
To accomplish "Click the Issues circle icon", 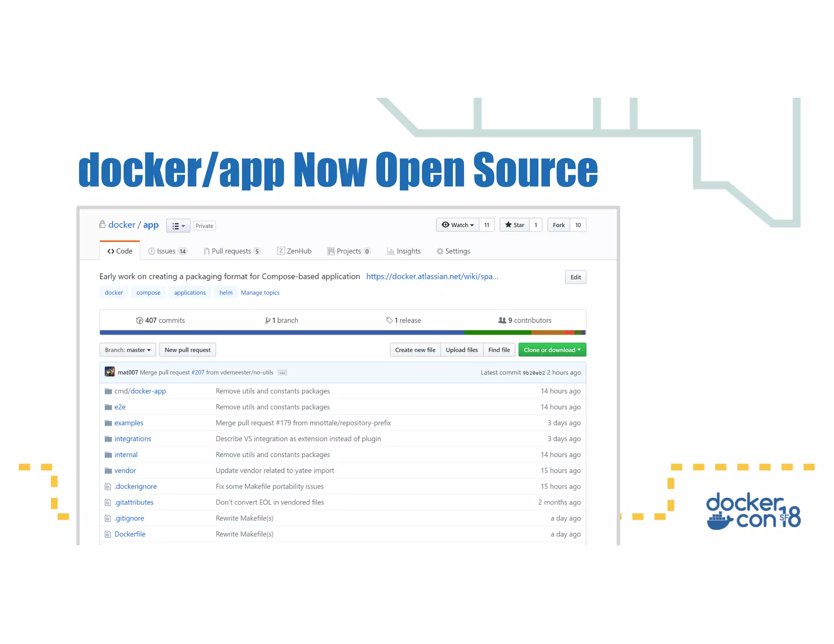I will (151, 251).
